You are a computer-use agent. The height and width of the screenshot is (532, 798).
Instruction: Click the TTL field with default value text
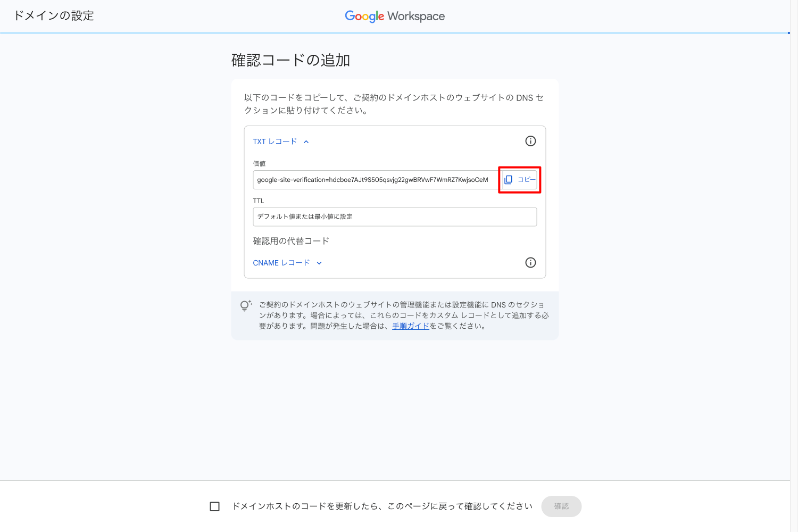(394, 217)
